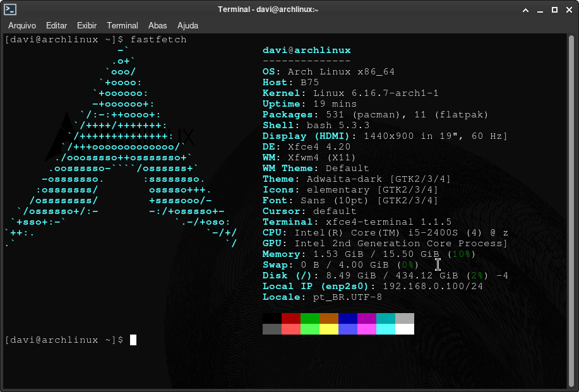Click the bright green color block

pos(310,329)
